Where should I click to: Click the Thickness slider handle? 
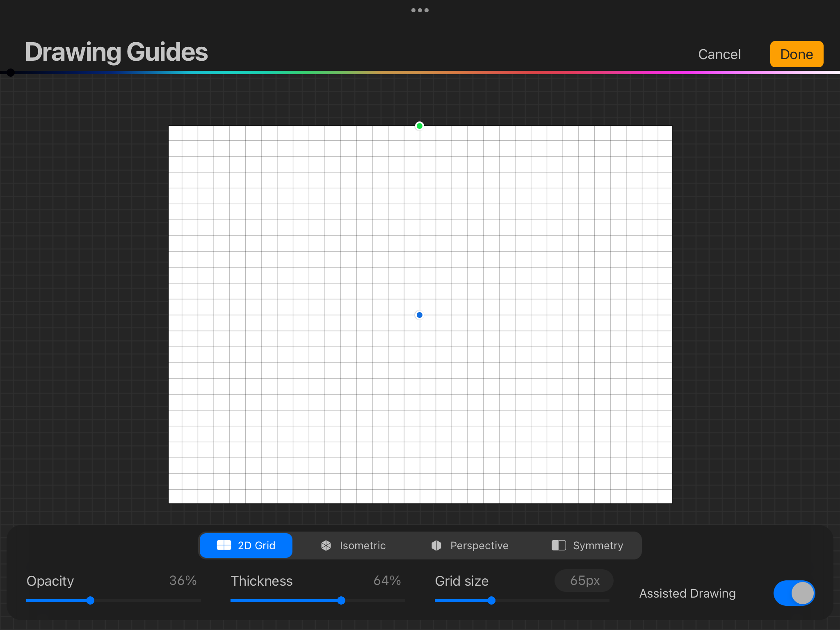coord(341,600)
